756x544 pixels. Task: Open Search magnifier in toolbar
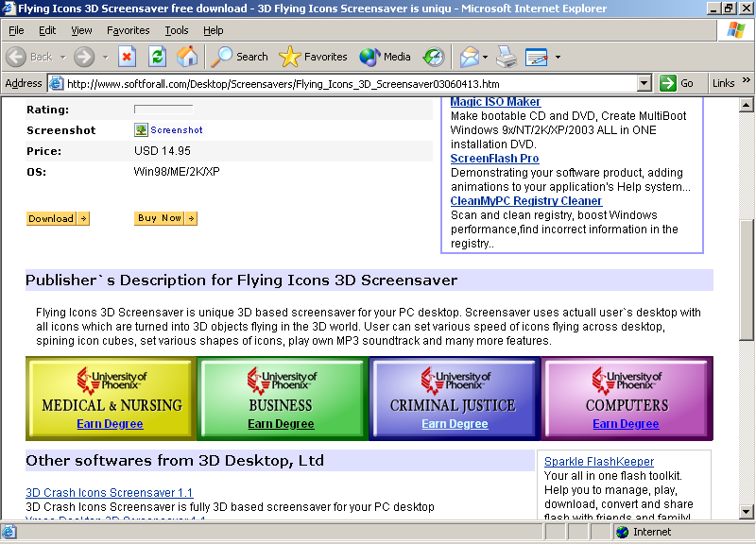[x=222, y=57]
